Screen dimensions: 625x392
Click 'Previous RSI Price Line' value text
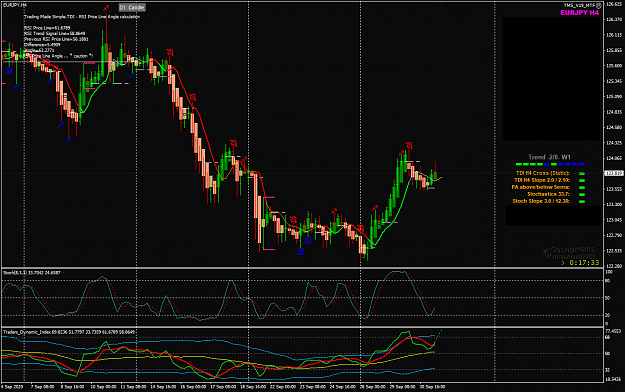[x=56, y=39]
